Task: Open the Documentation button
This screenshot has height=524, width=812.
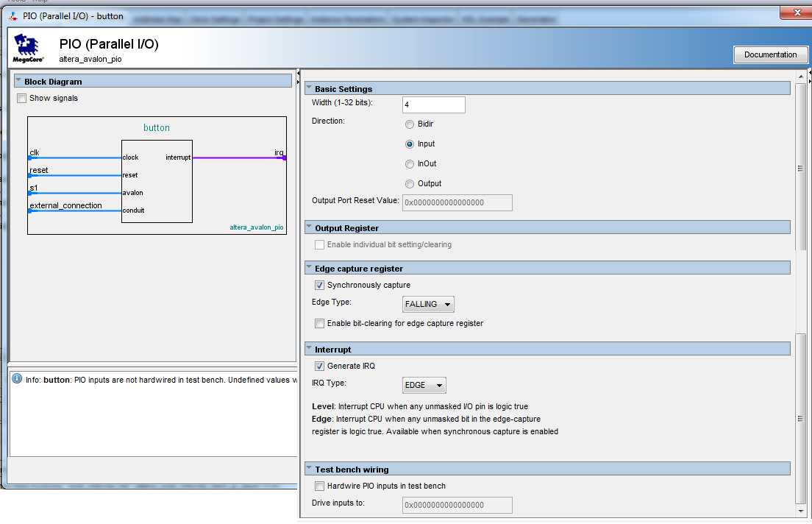Action: click(770, 55)
